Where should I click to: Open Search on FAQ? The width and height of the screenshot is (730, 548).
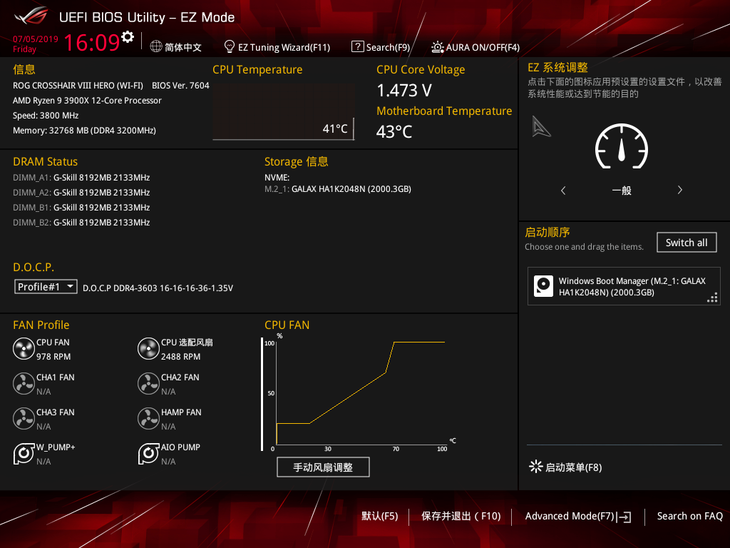pyautogui.click(x=690, y=516)
